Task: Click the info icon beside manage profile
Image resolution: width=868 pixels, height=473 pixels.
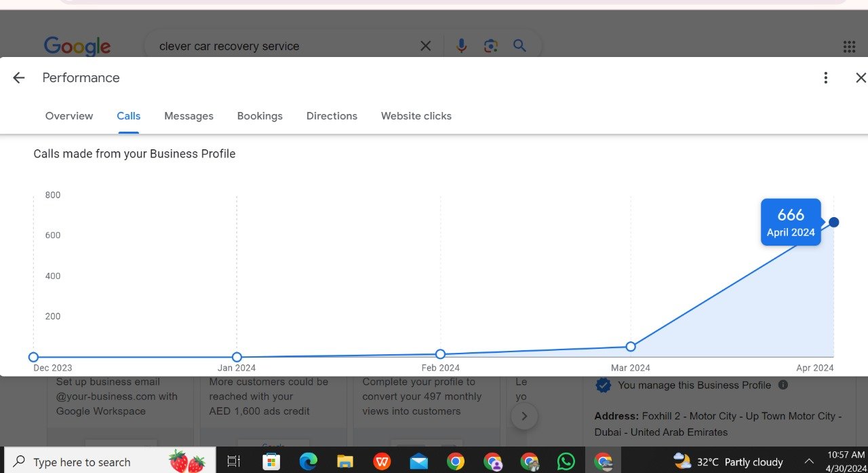Action: (783, 385)
